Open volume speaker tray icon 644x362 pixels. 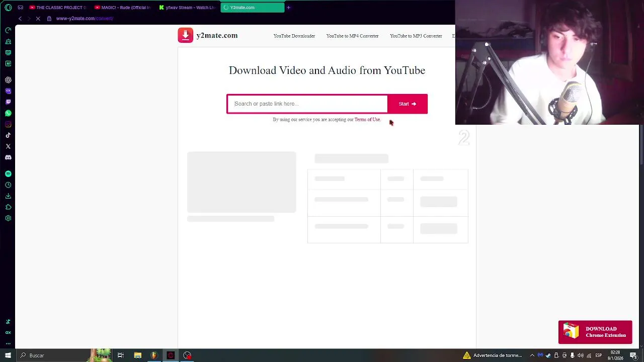click(581, 355)
